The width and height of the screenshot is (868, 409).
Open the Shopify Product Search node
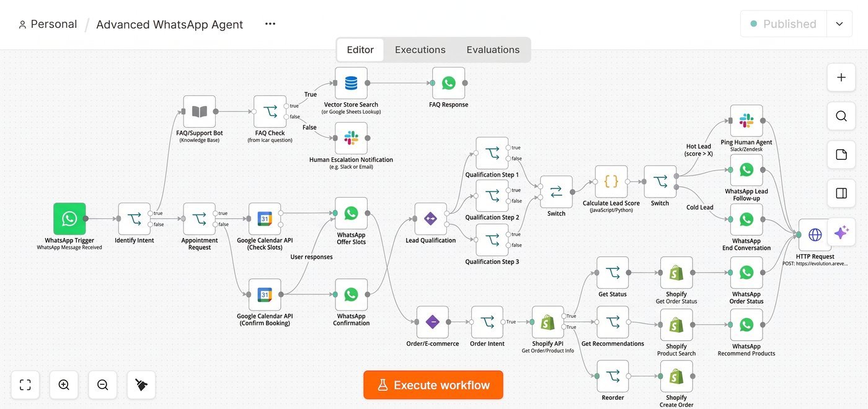676,325
